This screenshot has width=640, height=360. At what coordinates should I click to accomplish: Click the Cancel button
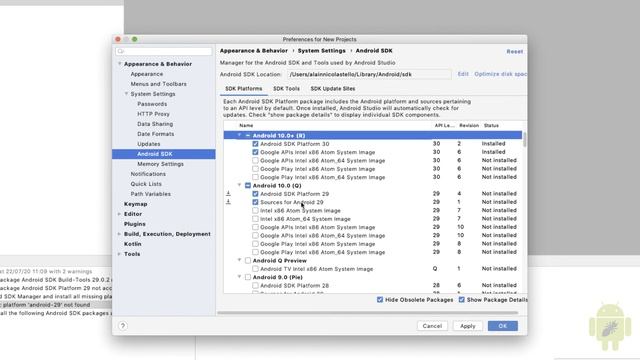432,326
